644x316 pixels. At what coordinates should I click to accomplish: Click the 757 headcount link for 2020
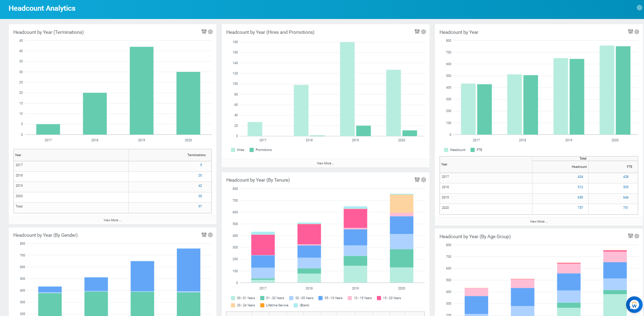pos(580,208)
